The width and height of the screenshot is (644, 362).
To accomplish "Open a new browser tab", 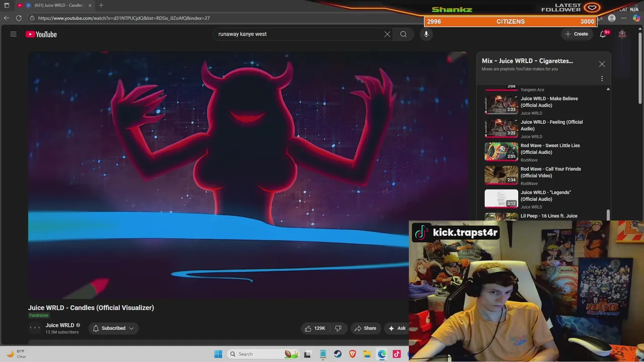I will click(101, 5).
